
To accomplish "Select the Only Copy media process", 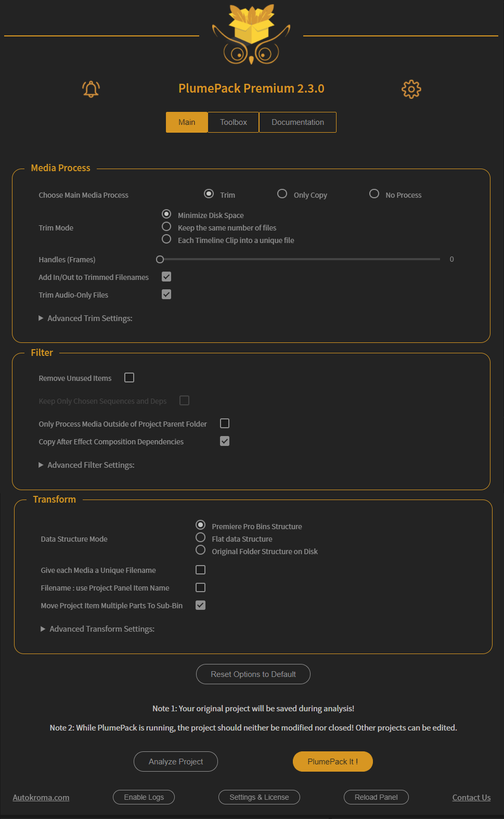I will pyautogui.click(x=282, y=193).
